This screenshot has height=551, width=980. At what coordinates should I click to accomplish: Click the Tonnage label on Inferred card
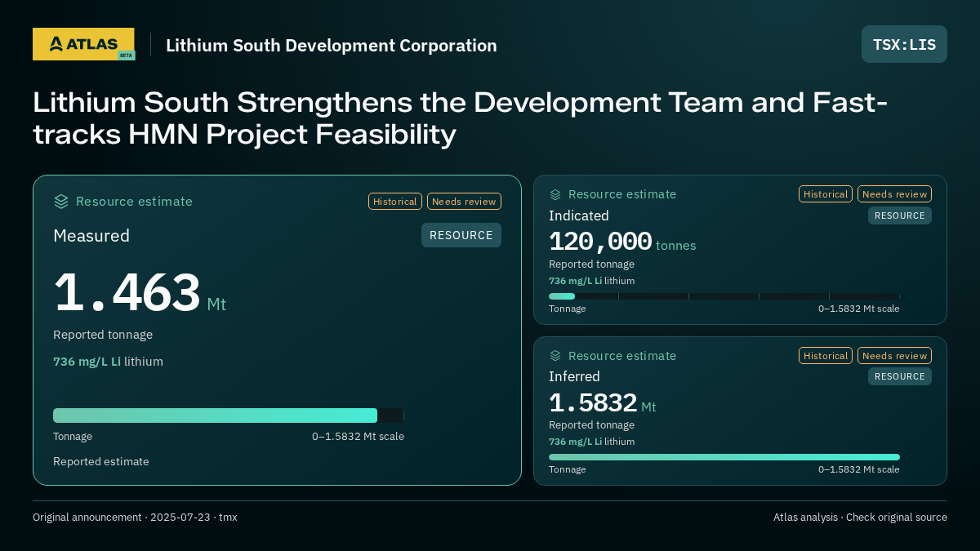(x=567, y=469)
